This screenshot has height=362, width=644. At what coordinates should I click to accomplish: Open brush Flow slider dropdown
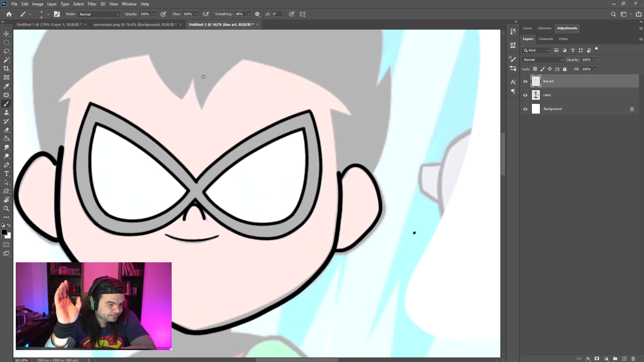pyautogui.click(x=197, y=14)
